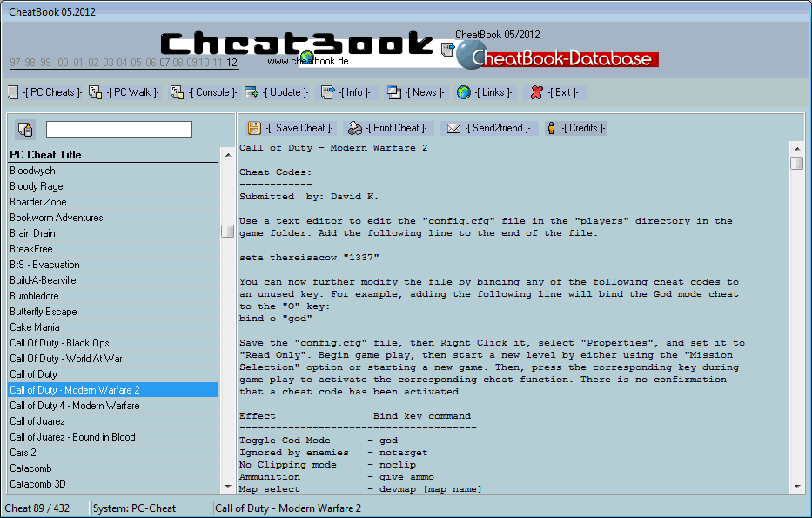Open the Console icon
This screenshot has width=812, height=518.
[177, 93]
